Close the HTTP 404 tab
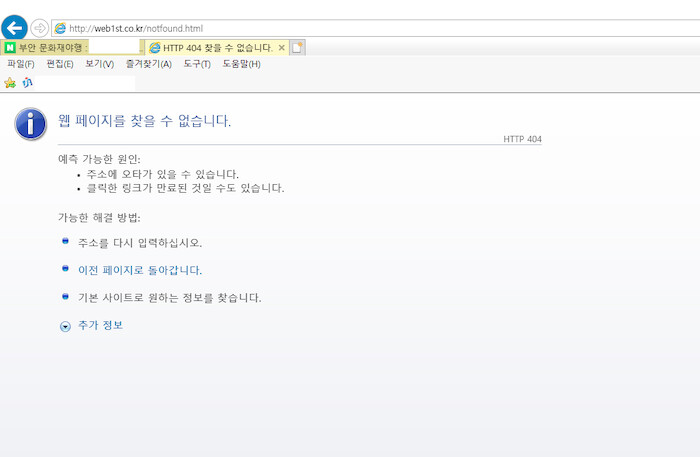 click(282, 48)
